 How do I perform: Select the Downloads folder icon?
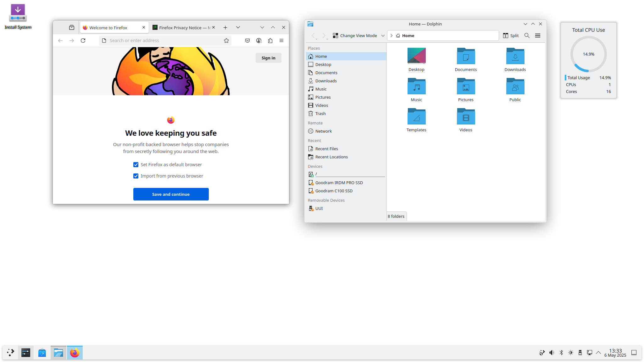515,56
